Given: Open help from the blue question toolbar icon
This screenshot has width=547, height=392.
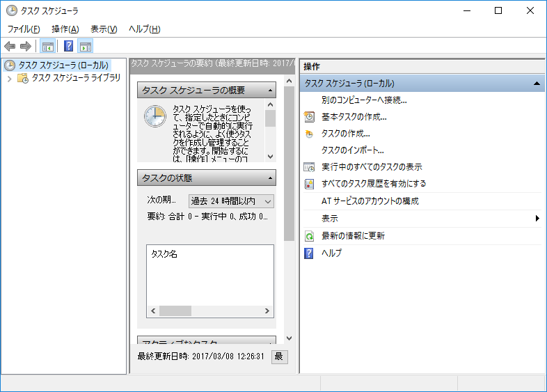Looking at the screenshot, I should [x=68, y=46].
